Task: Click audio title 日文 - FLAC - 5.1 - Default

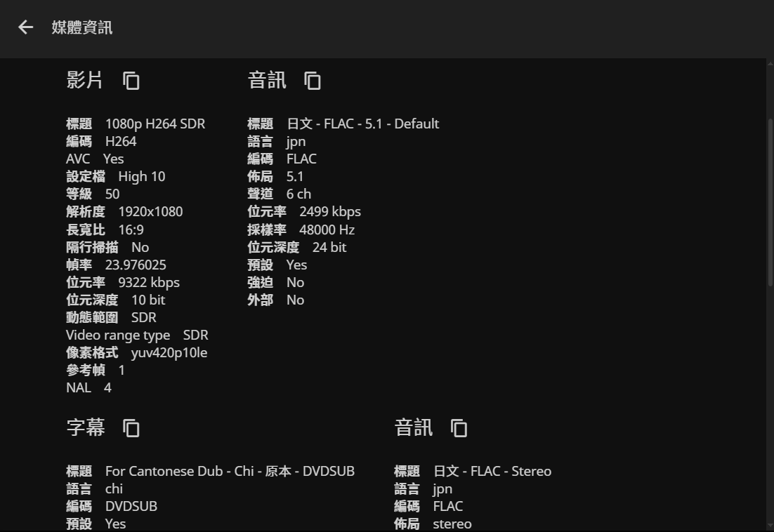Action: coord(362,124)
